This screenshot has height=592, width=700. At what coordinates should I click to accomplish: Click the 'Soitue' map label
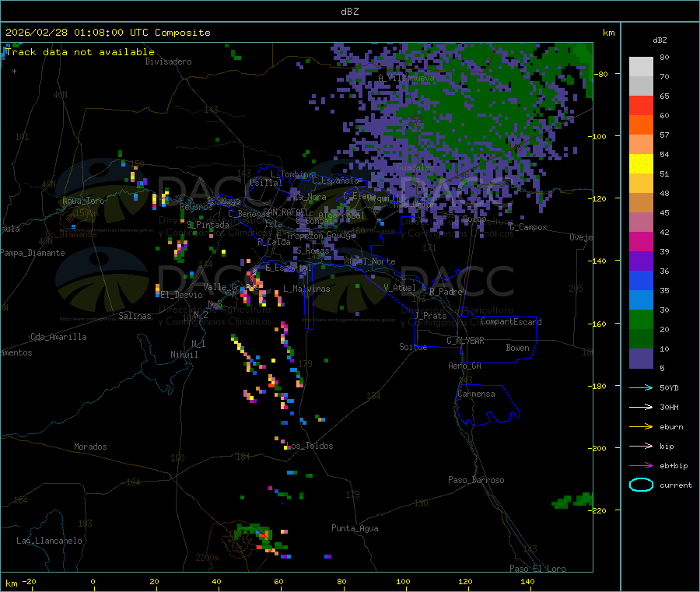tap(413, 347)
